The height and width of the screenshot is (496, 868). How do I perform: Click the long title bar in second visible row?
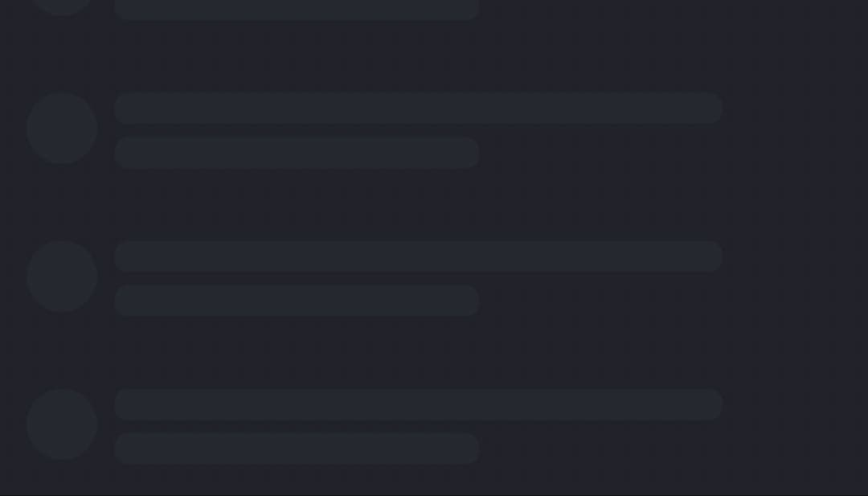[418, 108]
